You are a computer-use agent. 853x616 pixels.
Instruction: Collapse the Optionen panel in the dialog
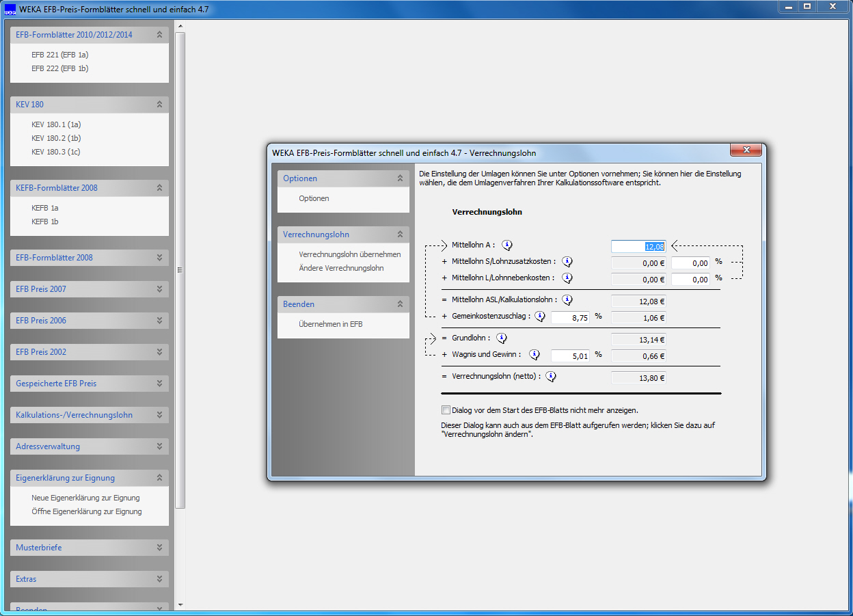pos(400,178)
